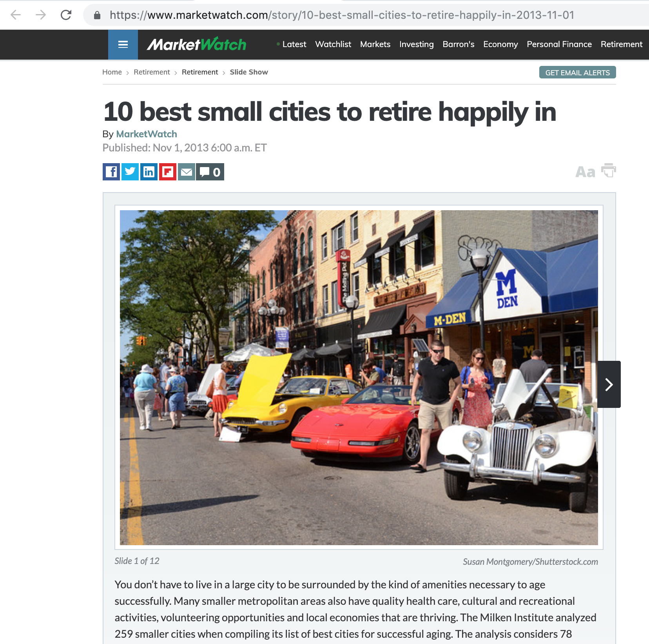Go back to previous browser page
This screenshot has width=649, height=644.
pyautogui.click(x=16, y=15)
